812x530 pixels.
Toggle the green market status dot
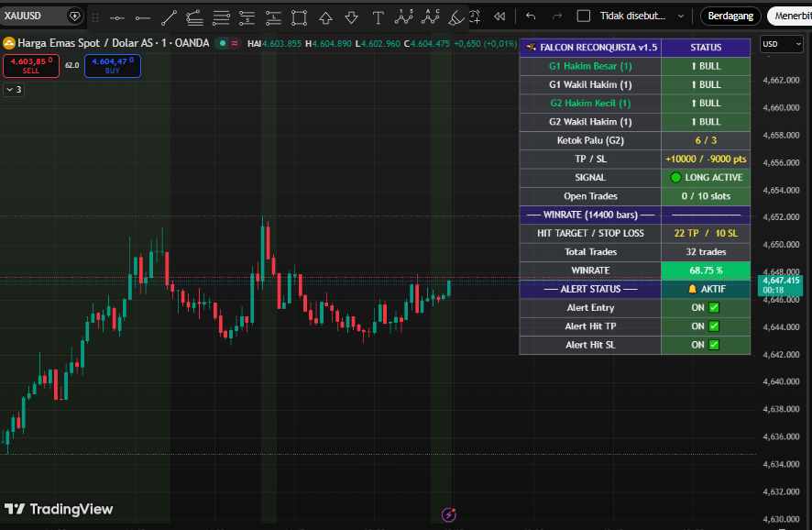click(x=223, y=43)
